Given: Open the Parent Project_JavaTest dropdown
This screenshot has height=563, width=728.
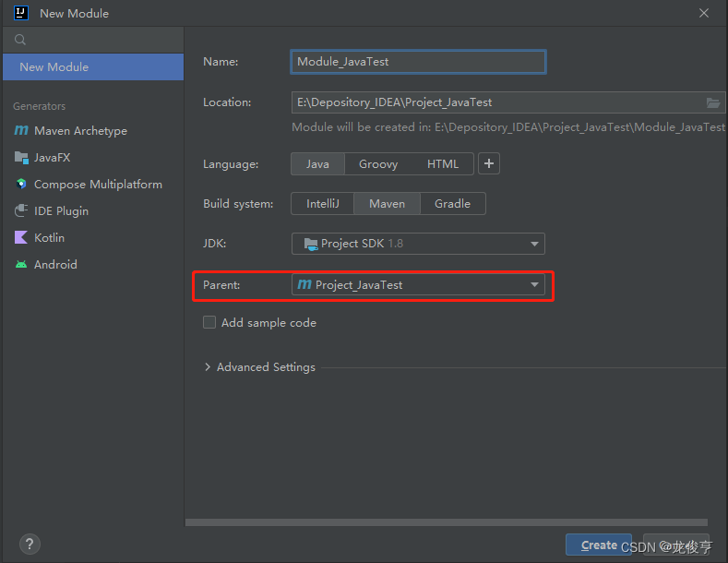Looking at the screenshot, I should 418,285.
